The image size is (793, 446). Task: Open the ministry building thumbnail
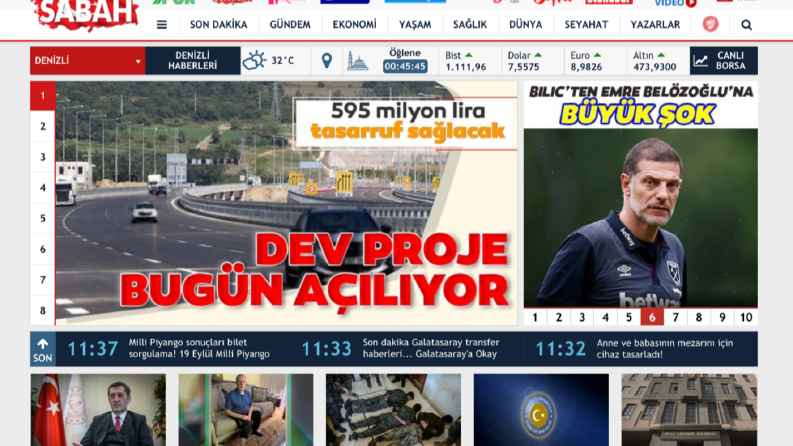689,410
